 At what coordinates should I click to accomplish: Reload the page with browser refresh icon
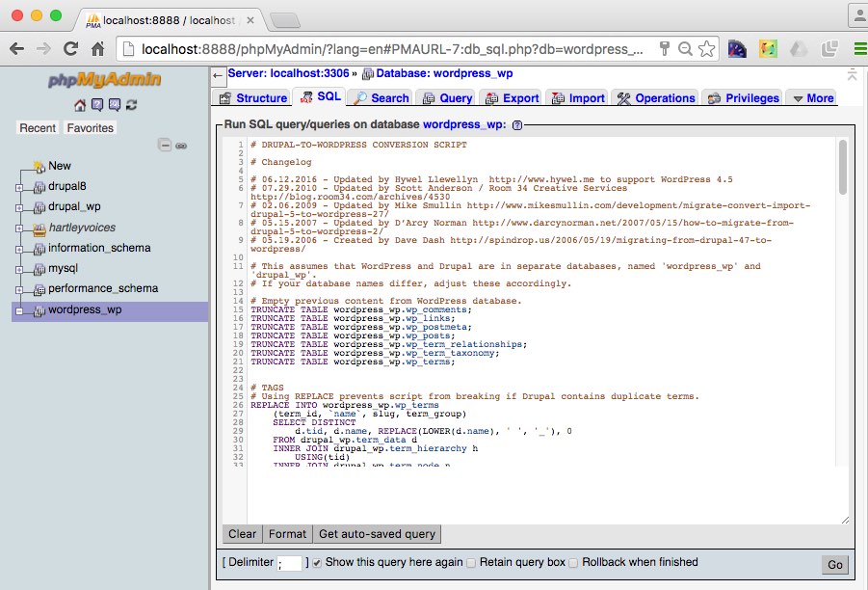click(x=71, y=49)
